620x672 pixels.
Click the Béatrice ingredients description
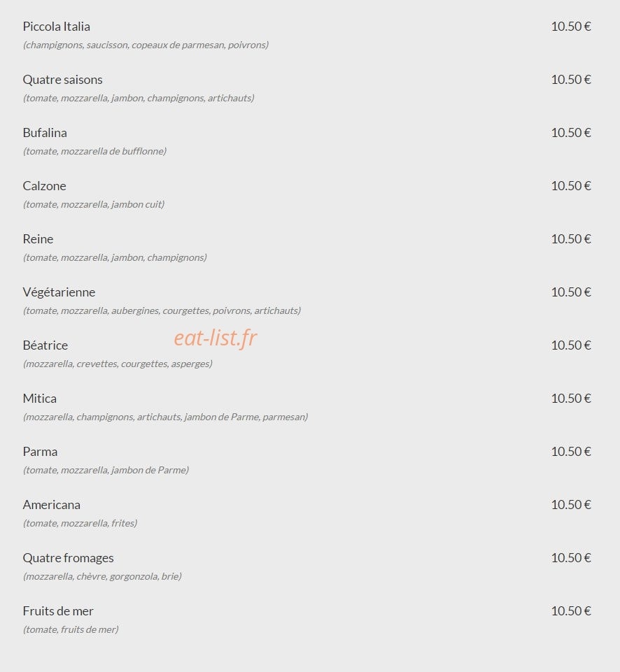tap(118, 364)
